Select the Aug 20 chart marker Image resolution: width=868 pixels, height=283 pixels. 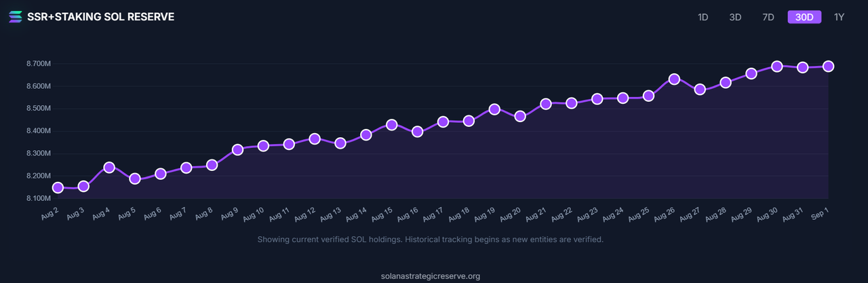pyautogui.click(x=520, y=116)
